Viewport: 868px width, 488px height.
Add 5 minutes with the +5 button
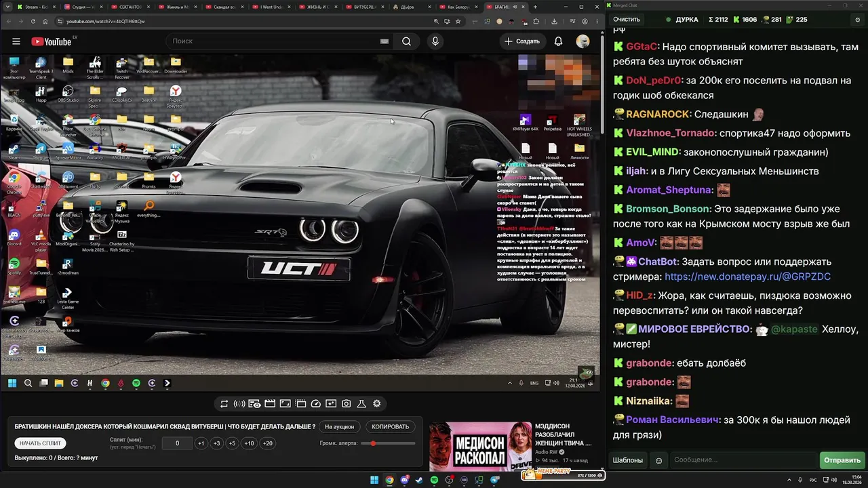pos(232,443)
